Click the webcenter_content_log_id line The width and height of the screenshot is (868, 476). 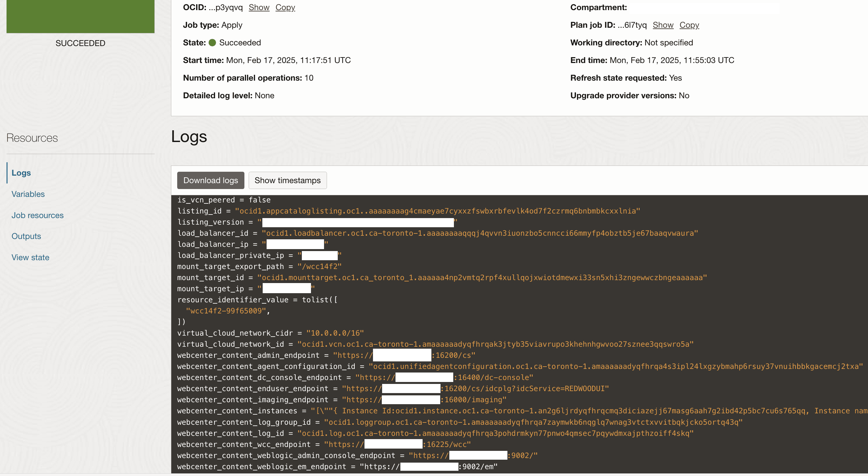(435, 434)
